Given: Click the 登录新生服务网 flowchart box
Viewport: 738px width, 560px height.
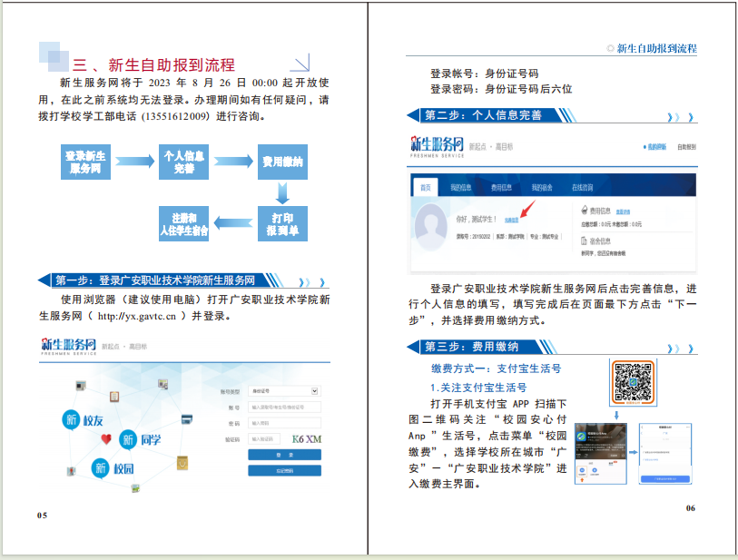Looking at the screenshot, I should click(x=87, y=162).
